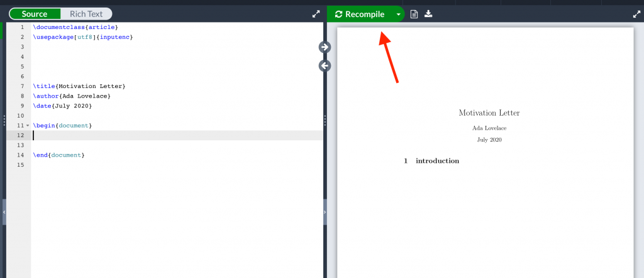Toggle the PDF panel chevron handle
The height and width of the screenshot is (278, 644).
pyautogui.click(x=325, y=212)
